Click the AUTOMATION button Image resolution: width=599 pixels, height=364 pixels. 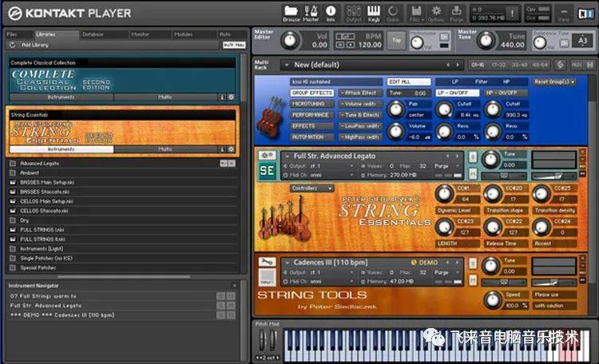tap(312, 136)
